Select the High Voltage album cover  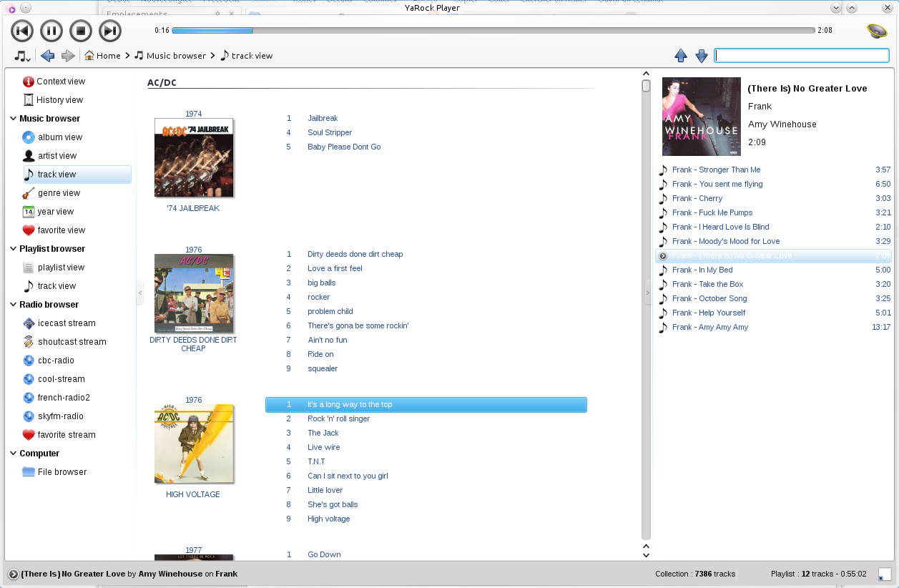coord(194,444)
